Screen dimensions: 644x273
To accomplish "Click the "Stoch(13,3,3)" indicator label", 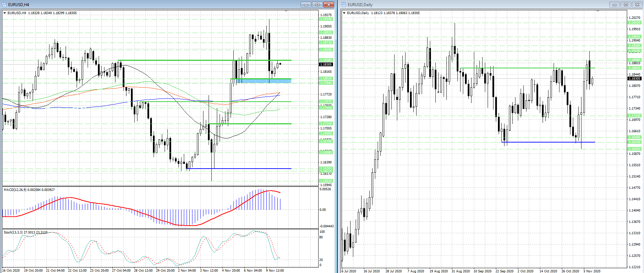I will [13, 232].
